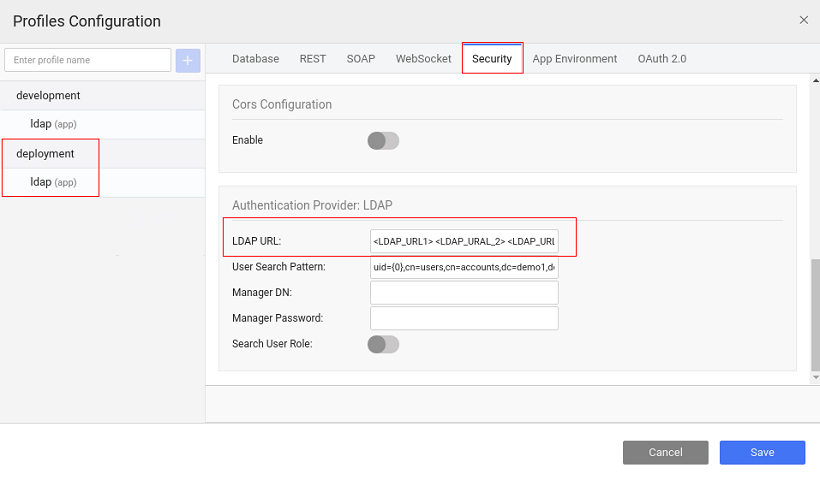Select the development profile
The image size is (820, 480).
48,96
